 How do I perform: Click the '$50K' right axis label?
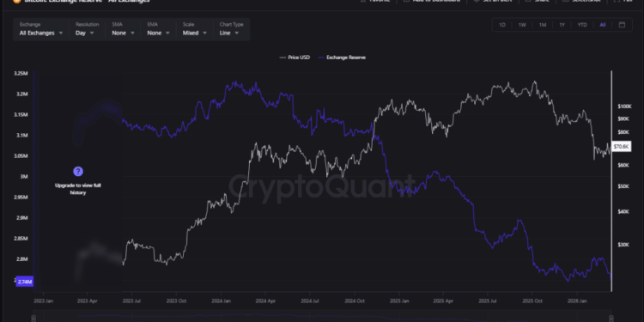tap(623, 186)
